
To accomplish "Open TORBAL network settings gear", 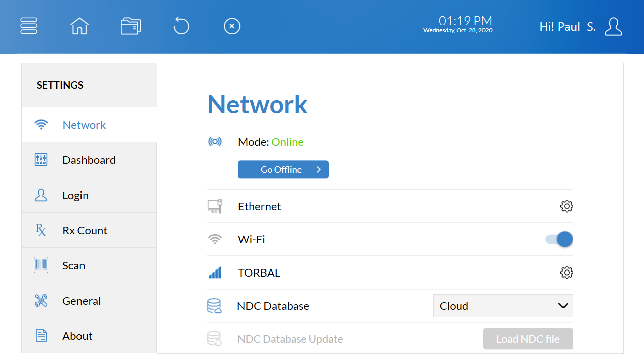I will coord(567,273).
